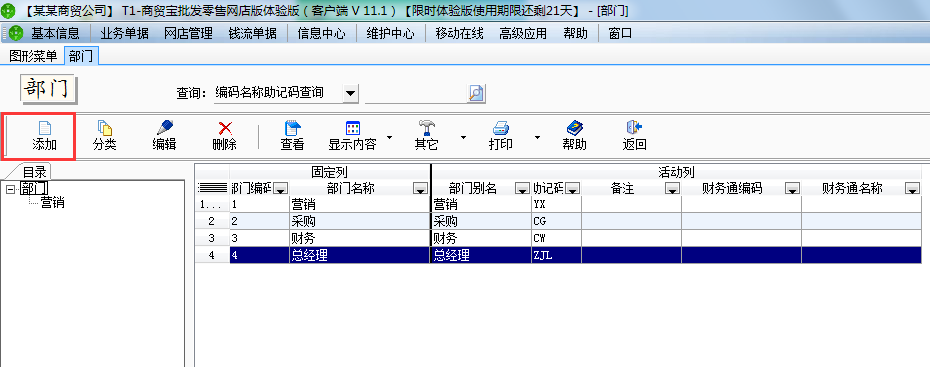Image resolution: width=930 pixels, height=367 pixels.
Task: Select the 目录 panel tab
Action: [34, 172]
